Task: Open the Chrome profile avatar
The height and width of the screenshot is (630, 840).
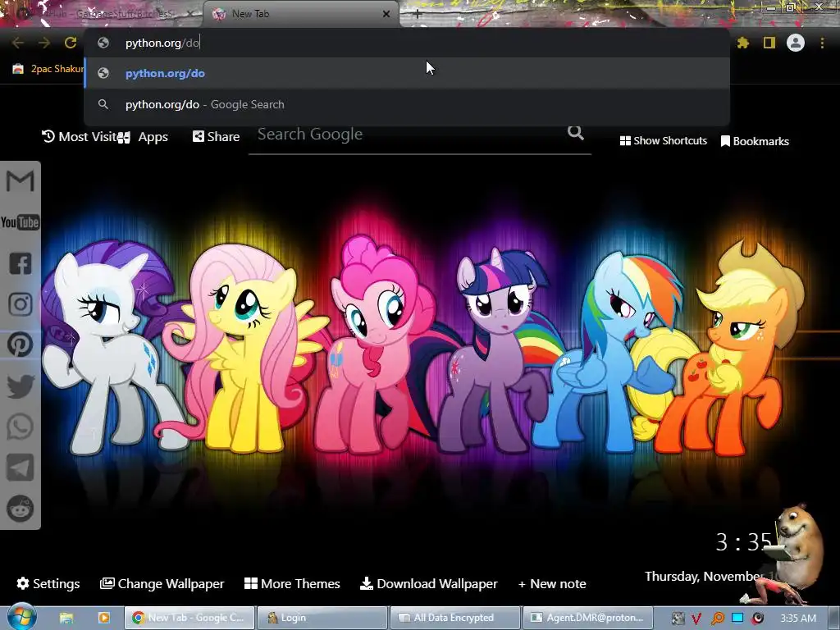Action: pyautogui.click(x=796, y=43)
